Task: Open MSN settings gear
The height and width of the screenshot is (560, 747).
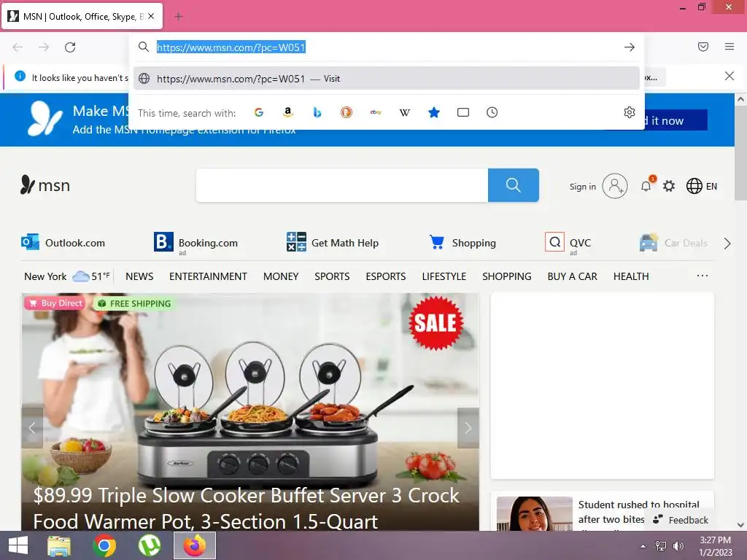Action: point(669,186)
